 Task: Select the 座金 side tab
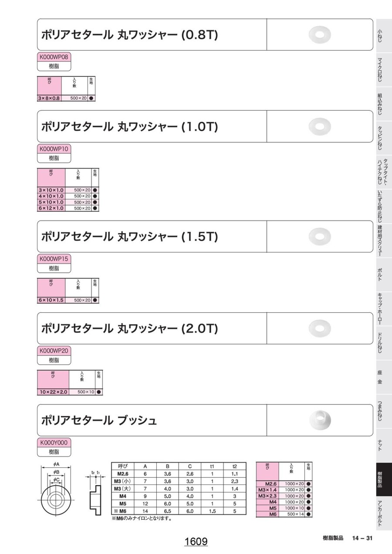tap(380, 377)
